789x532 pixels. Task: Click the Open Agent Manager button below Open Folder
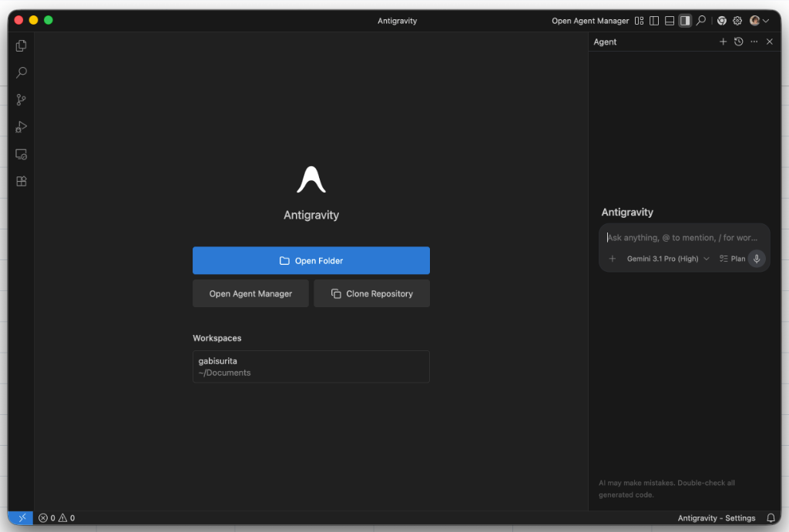[250, 293]
